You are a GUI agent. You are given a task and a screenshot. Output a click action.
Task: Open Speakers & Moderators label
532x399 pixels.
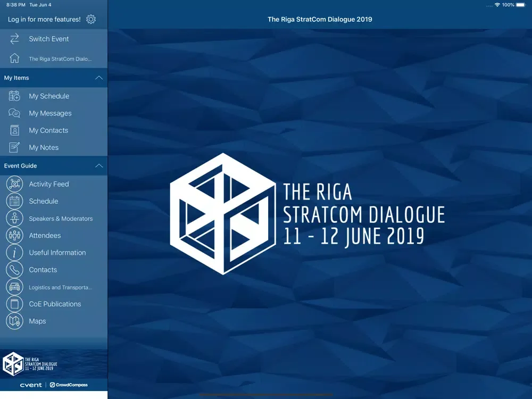click(x=61, y=219)
